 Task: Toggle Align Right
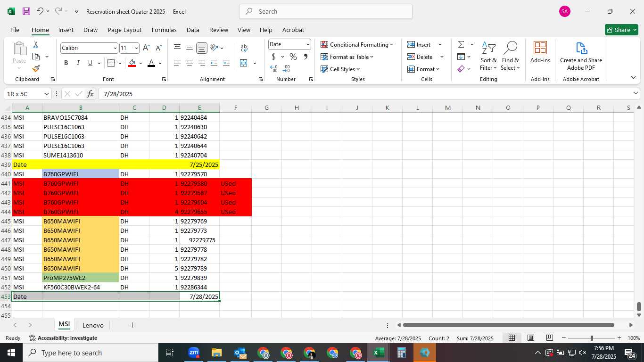[202, 63]
